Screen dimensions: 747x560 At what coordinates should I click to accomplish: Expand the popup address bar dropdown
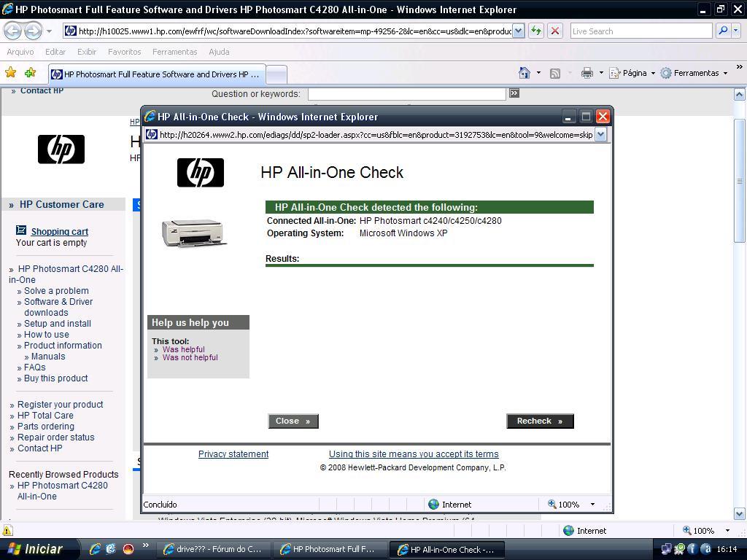601,135
